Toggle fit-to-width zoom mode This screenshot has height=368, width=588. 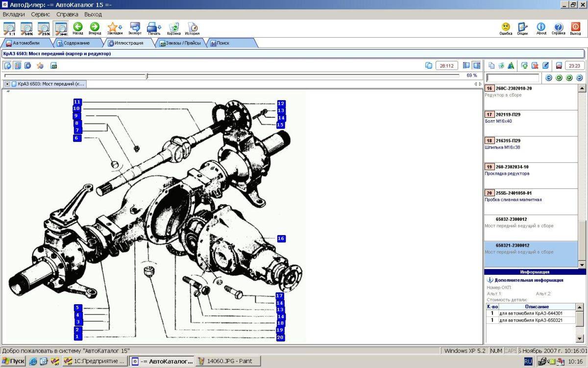[x=61, y=28]
